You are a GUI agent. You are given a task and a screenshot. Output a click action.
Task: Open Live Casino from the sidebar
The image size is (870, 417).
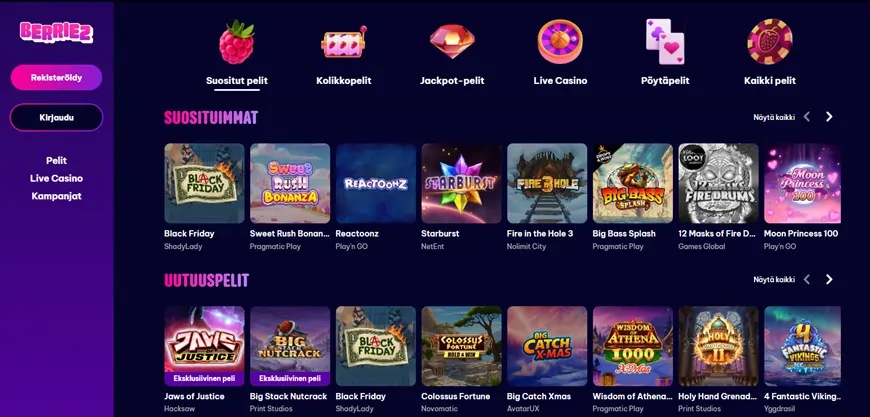point(57,179)
